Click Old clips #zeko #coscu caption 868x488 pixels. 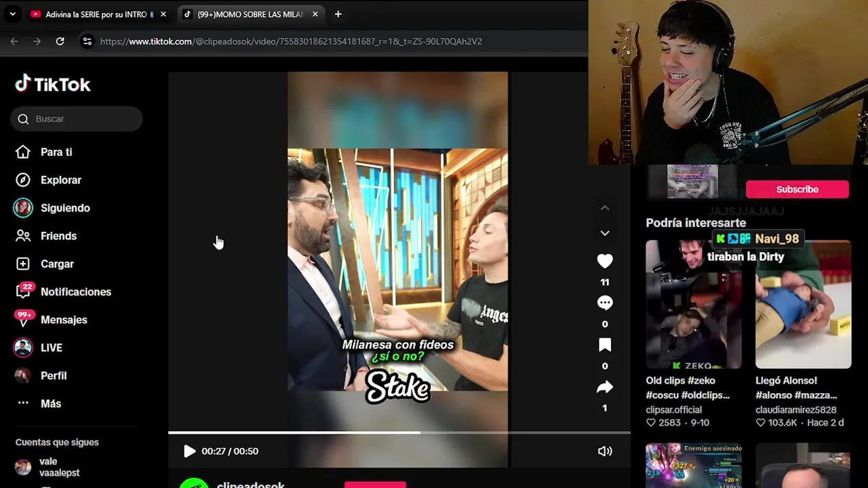click(688, 388)
